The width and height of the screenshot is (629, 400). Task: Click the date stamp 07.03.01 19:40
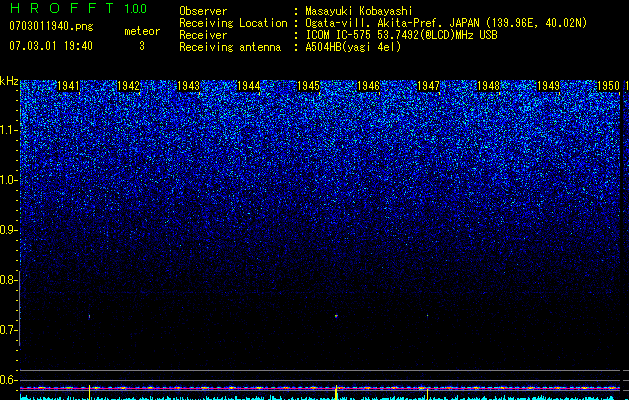click(x=51, y=46)
